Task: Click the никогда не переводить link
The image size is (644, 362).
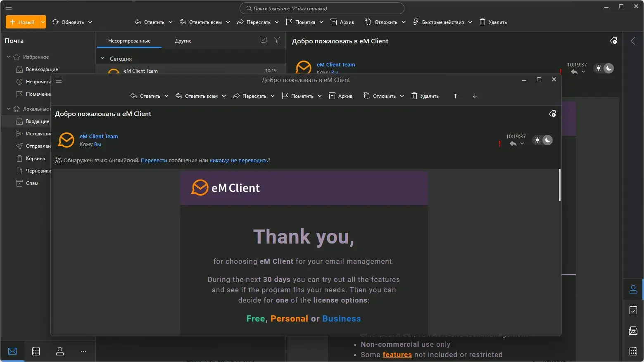Action: point(239,161)
